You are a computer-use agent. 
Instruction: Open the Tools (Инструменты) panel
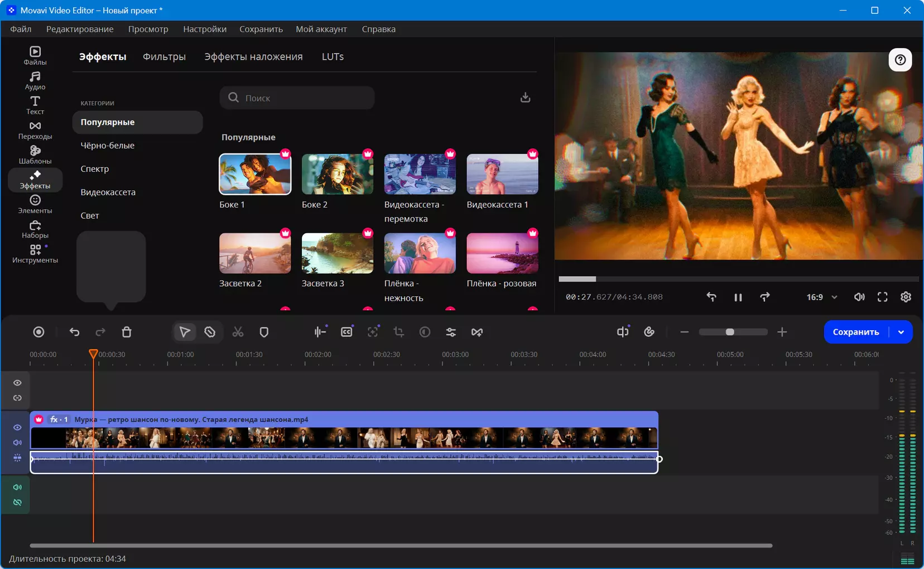click(35, 254)
